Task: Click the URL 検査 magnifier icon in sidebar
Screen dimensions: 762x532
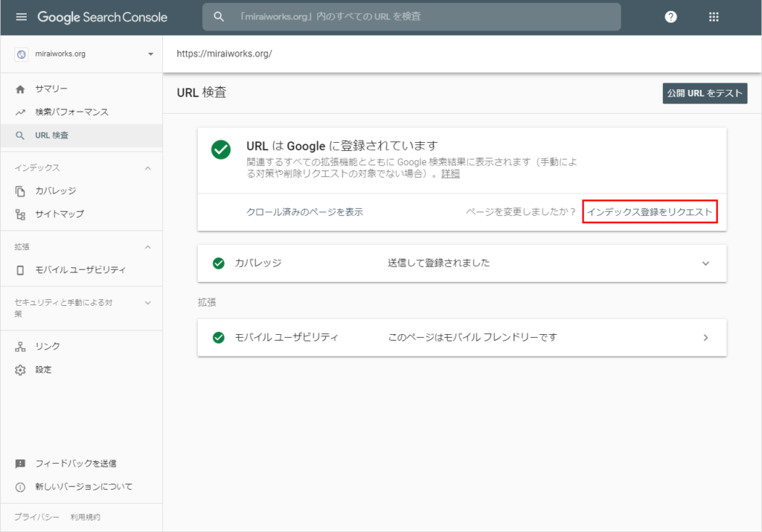Action: tap(20, 135)
